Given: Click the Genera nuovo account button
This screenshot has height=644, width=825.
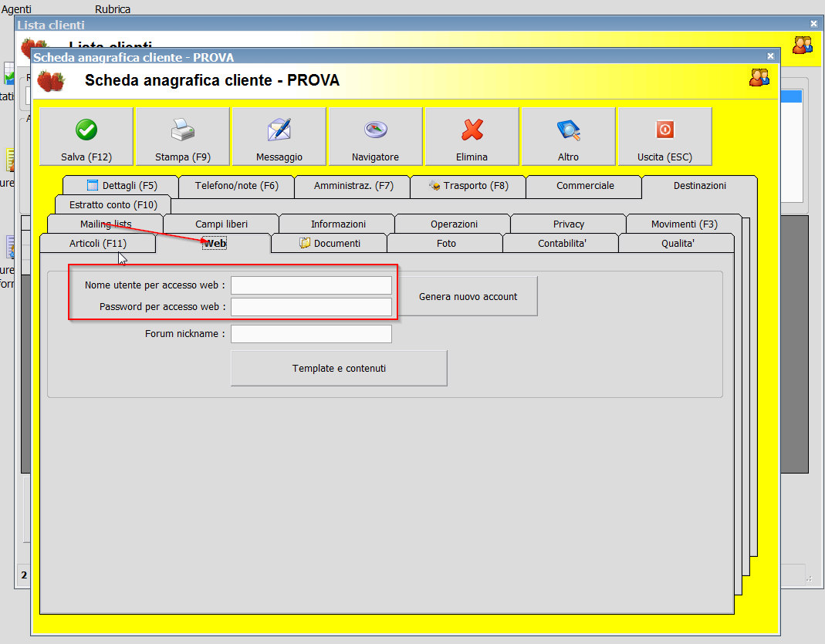Looking at the screenshot, I should pyautogui.click(x=468, y=296).
